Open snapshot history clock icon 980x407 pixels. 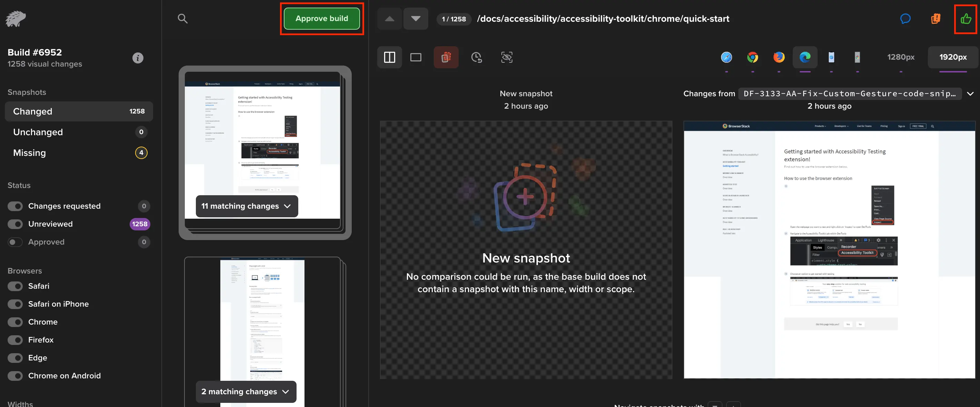click(476, 58)
